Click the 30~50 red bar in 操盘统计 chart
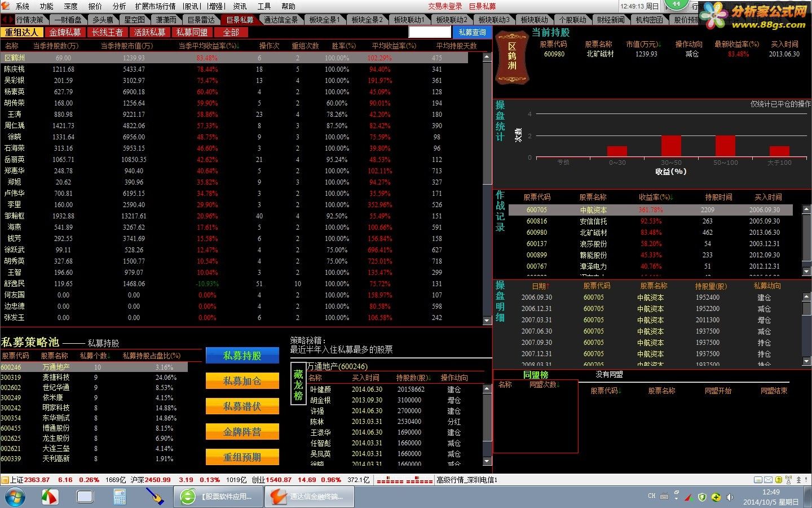Screen dimensions: 812x508 click(x=671, y=146)
